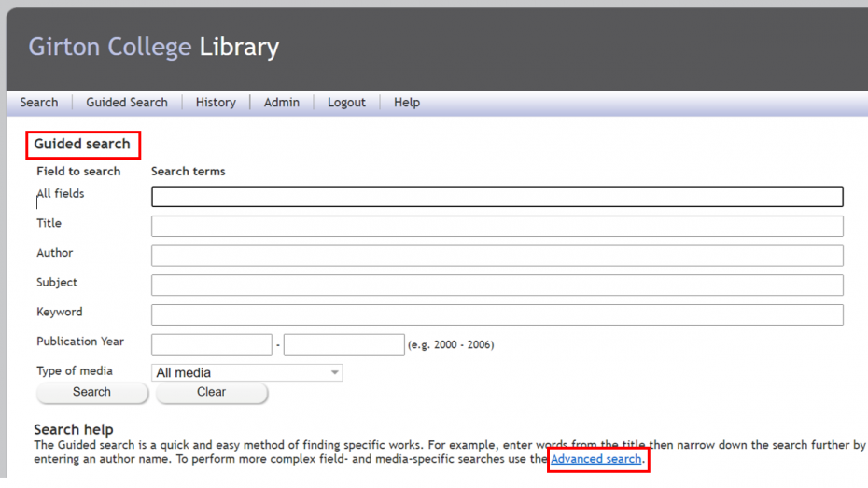Click into the Author text field

click(497, 256)
